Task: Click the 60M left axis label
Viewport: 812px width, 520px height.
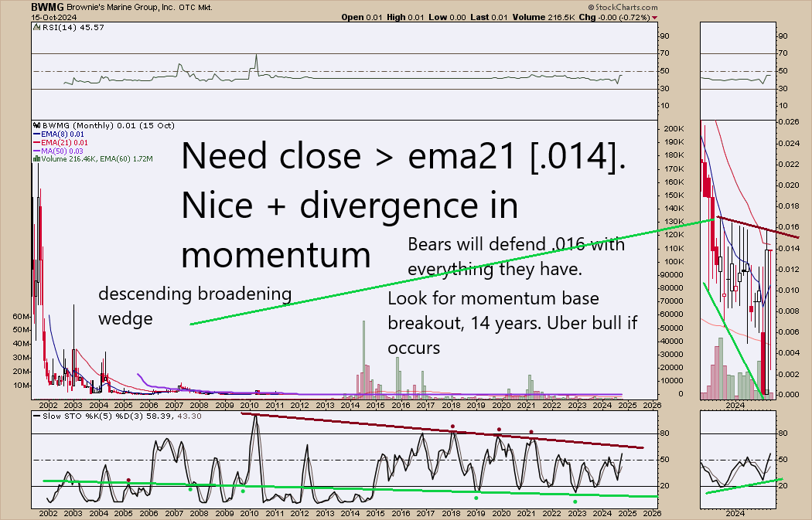Action: [21, 317]
